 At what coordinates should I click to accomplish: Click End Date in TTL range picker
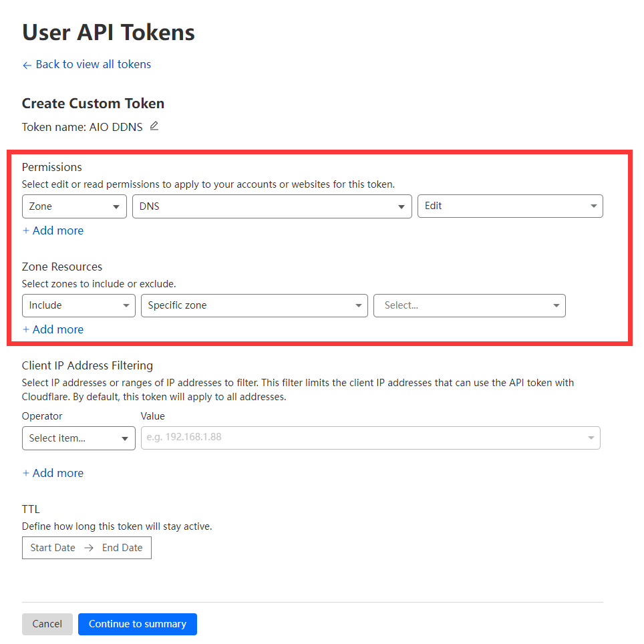(122, 548)
